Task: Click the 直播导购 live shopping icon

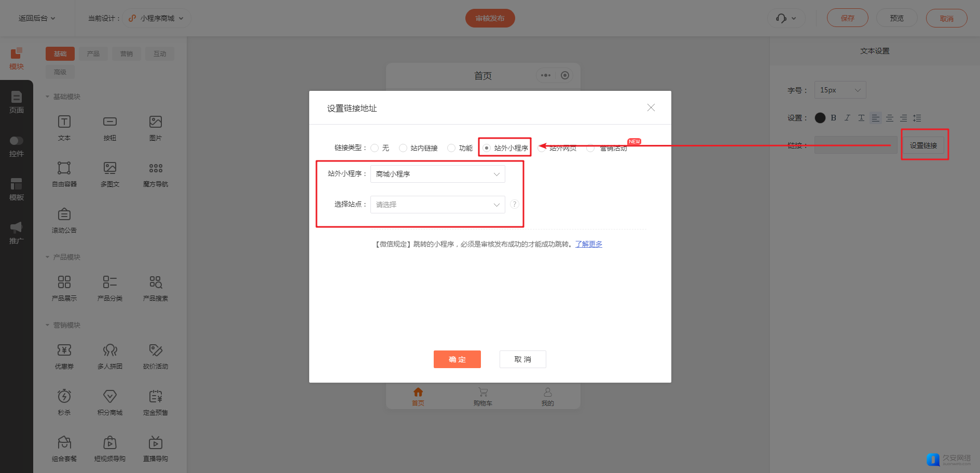Action: click(156, 443)
